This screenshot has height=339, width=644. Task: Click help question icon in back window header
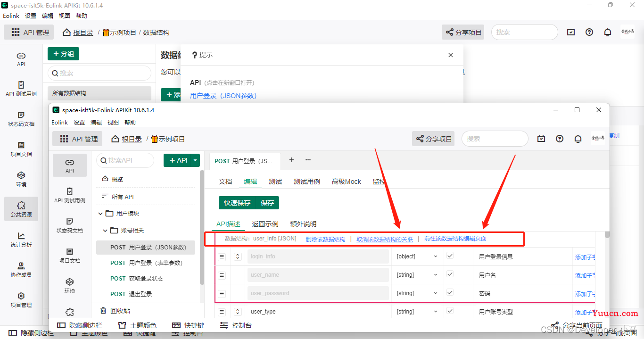[x=589, y=32]
